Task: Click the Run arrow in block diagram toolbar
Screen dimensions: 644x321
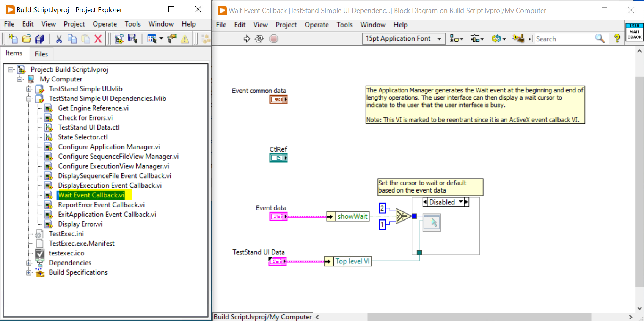Action: 247,39
